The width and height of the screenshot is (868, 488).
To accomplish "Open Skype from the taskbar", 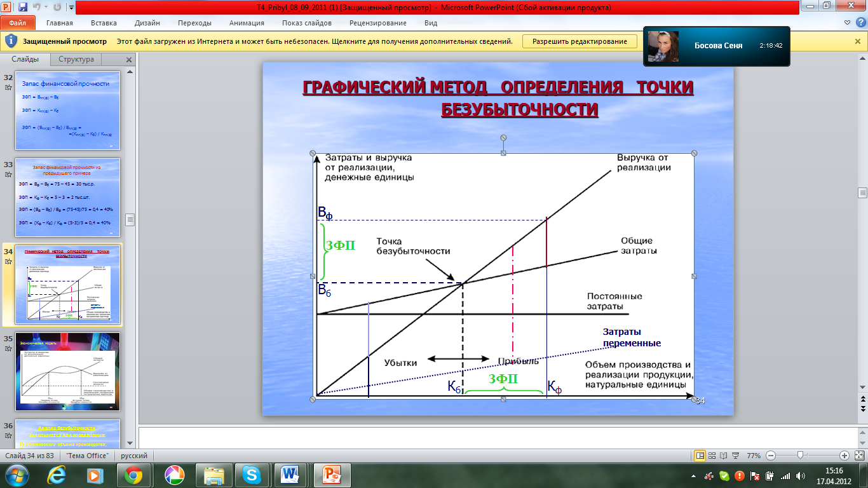I will [x=251, y=475].
